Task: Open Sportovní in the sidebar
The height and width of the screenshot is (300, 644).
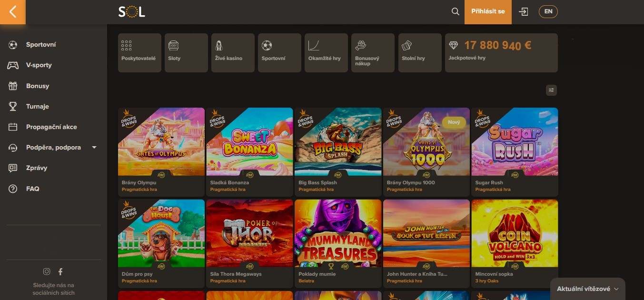Action: [41, 45]
